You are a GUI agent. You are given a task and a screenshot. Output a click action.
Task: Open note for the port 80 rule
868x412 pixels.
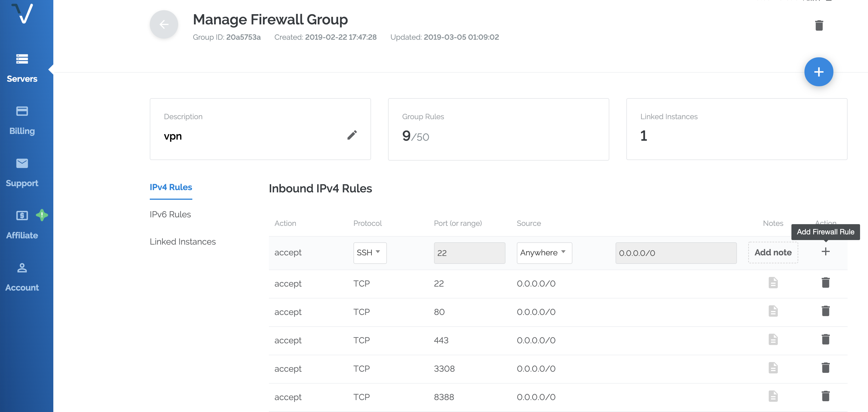(773, 311)
